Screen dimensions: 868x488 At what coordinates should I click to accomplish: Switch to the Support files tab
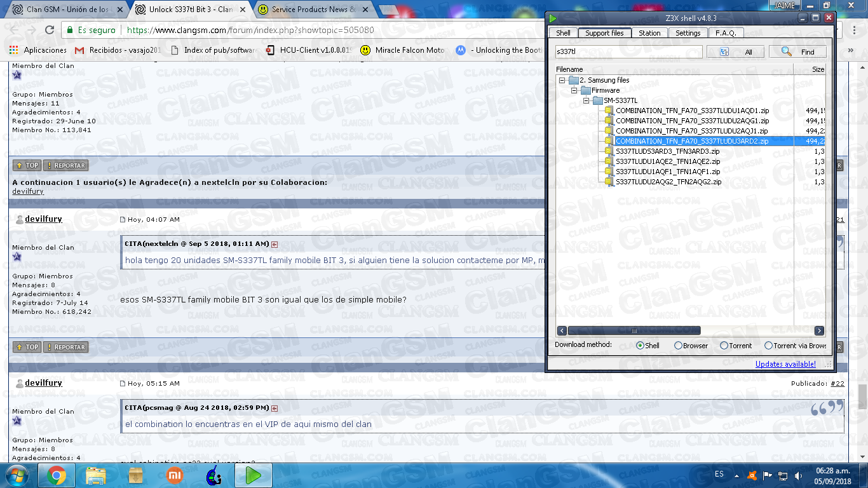click(604, 33)
